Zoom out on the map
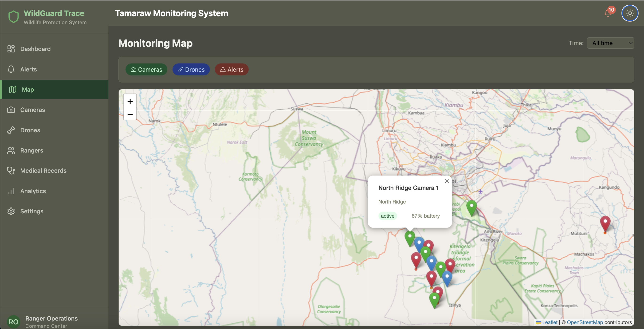The image size is (644, 329). click(x=130, y=114)
